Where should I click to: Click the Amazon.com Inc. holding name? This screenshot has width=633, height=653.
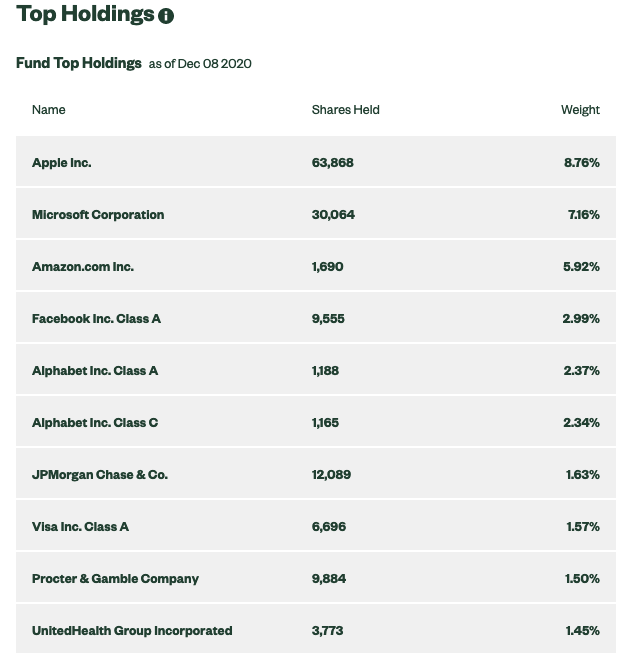[83, 267]
